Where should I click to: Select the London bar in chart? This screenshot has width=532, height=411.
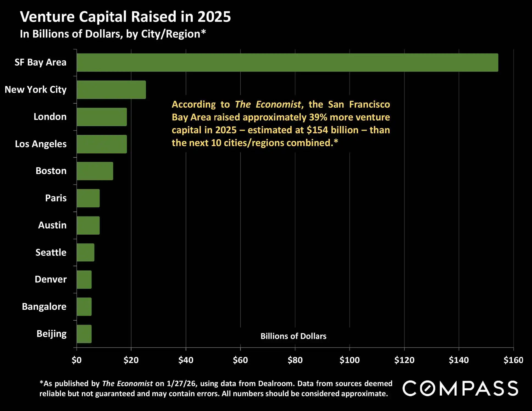tap(102, 117)
